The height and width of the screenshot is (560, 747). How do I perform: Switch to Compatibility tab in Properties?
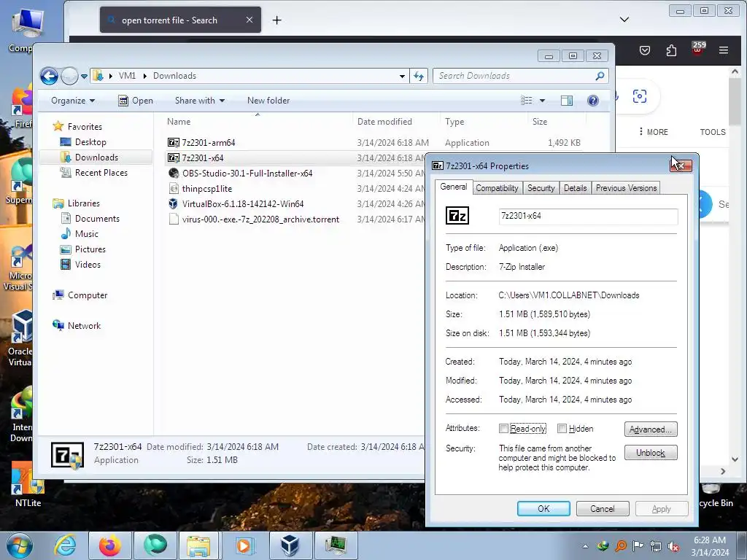coord(497,188)
